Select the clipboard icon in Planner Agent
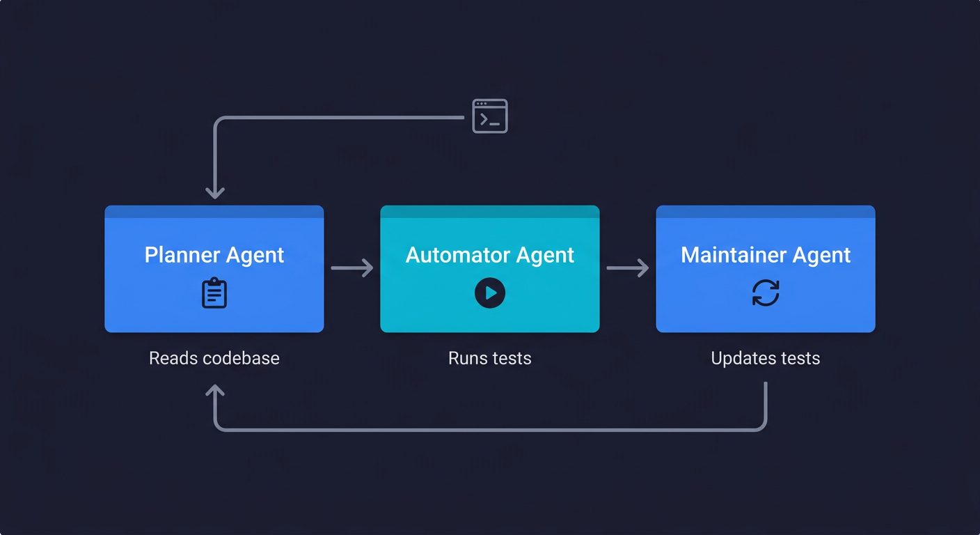980x535 pixels. click(x=214, y=293)
